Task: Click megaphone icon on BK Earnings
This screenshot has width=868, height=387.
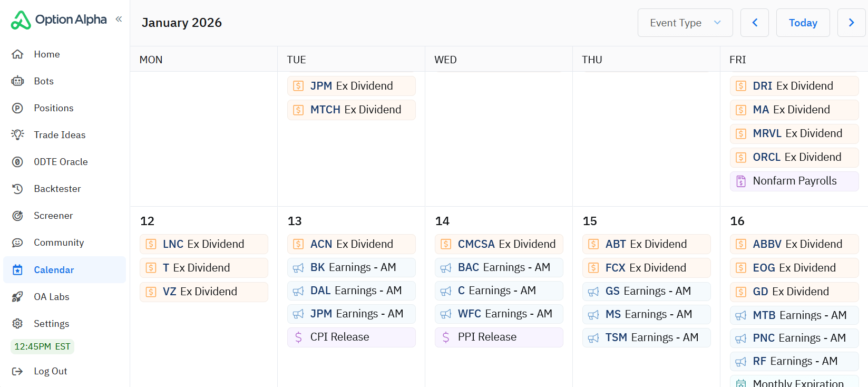Action: 298,268
